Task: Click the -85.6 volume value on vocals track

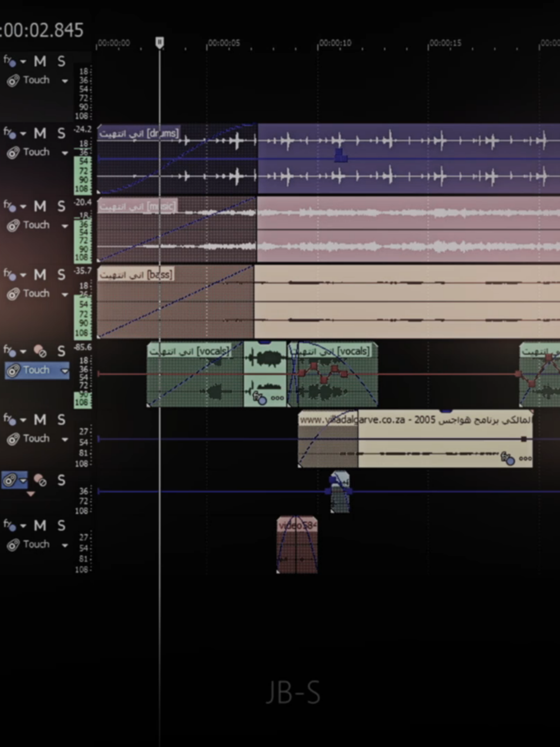Action: pos(83,347)
